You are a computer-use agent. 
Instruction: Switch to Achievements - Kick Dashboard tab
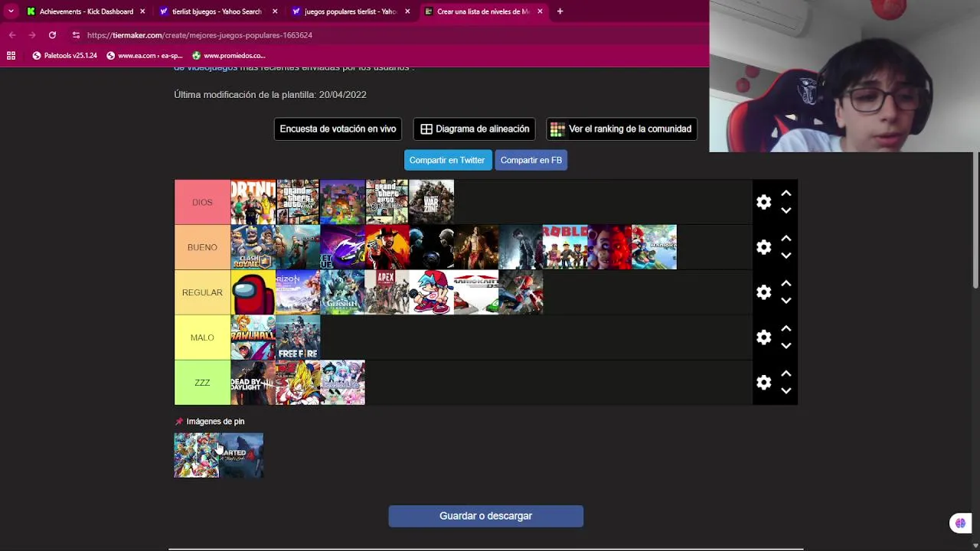(86, 11)
